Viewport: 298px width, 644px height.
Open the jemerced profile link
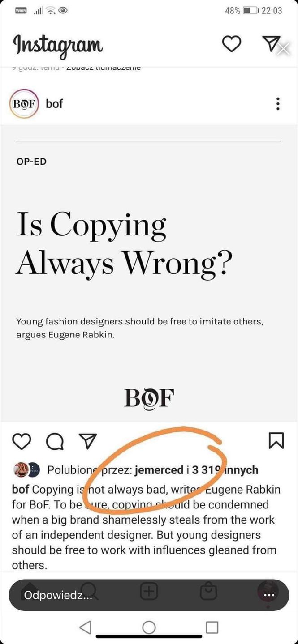click(x=159, y=470)
